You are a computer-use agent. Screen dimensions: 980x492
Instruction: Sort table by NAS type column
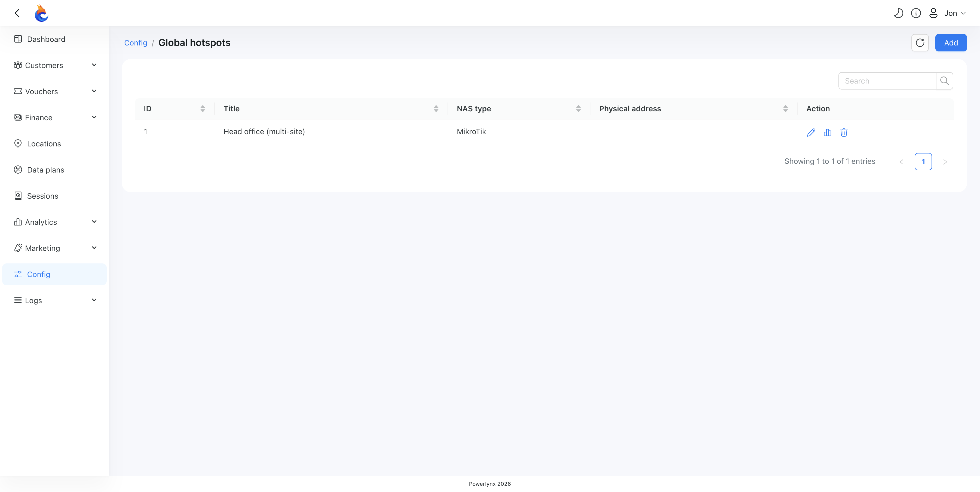pos(578,109)
